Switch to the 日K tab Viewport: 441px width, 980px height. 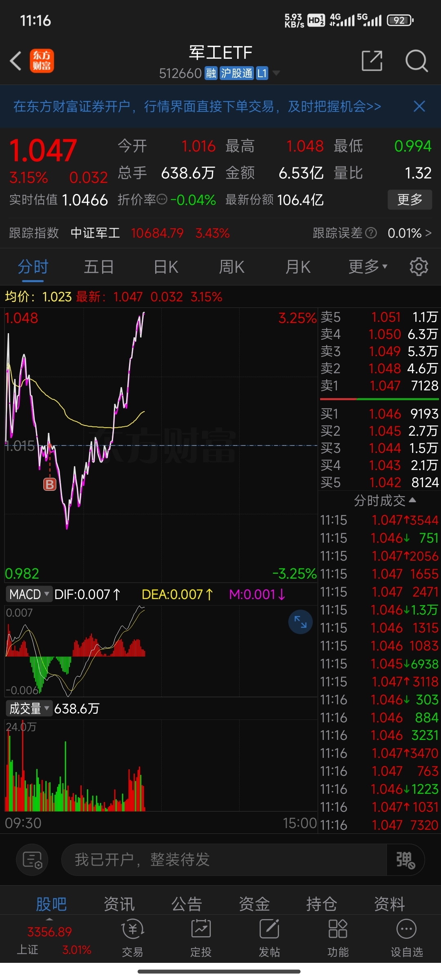166,267
